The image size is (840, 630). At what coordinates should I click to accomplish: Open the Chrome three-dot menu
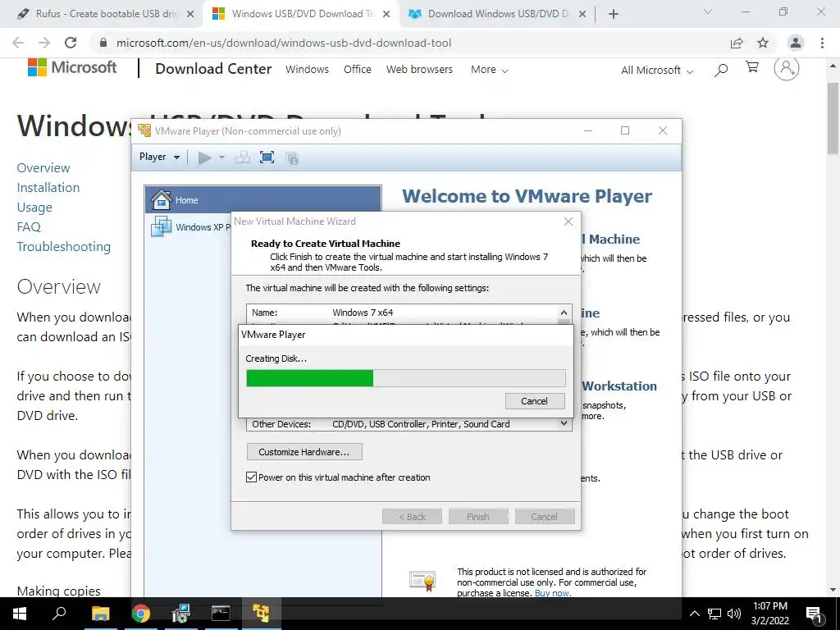[x=822, y=43]
